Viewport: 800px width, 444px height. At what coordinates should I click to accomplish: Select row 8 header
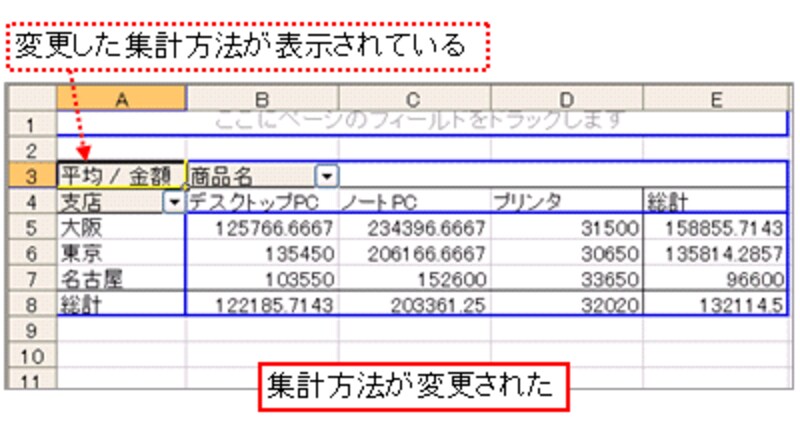(32, 305)
